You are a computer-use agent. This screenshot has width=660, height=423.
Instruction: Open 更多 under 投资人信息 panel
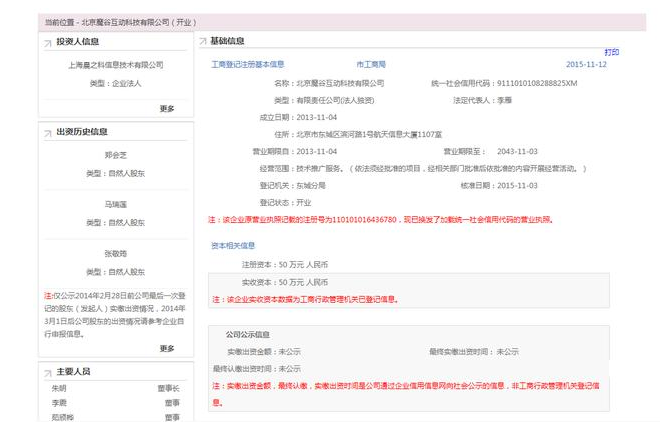point(167,109)
